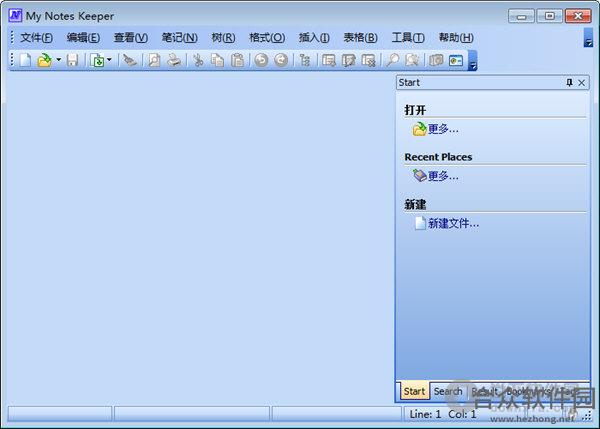Click the Find magnifier toolbar icon
Screen dimensions: 600x429
pyautogui.click(x=392, y=60)
